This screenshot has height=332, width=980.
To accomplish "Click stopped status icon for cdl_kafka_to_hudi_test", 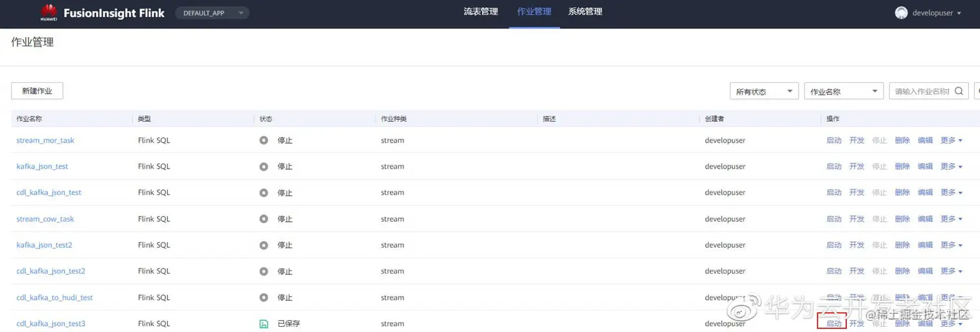I will point(264,298).
